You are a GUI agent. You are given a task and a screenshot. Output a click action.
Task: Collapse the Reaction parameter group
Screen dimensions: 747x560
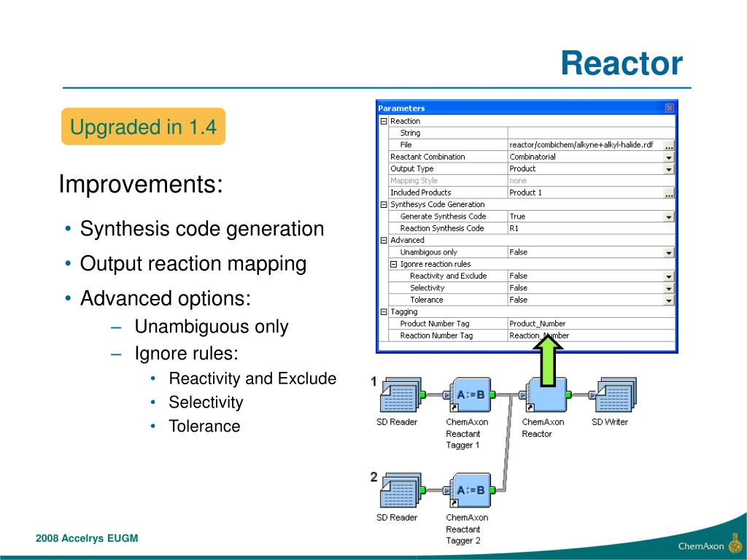click(384, 122)
